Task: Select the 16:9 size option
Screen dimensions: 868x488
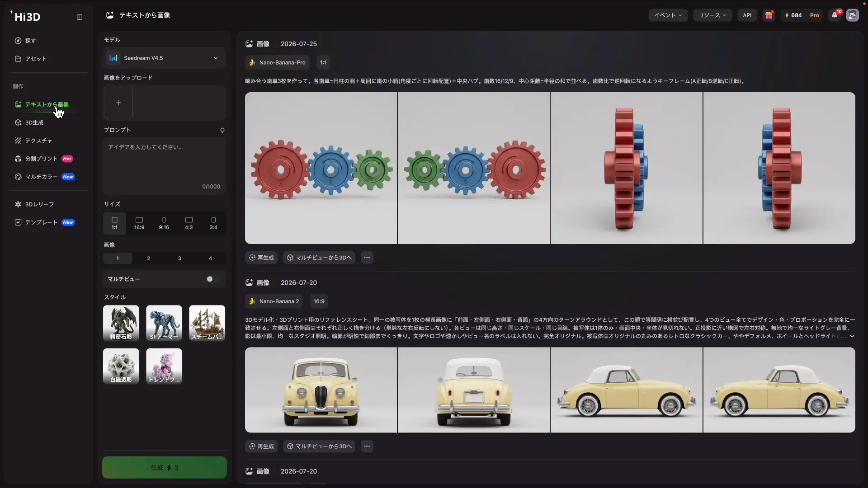Action: [139, 223]
